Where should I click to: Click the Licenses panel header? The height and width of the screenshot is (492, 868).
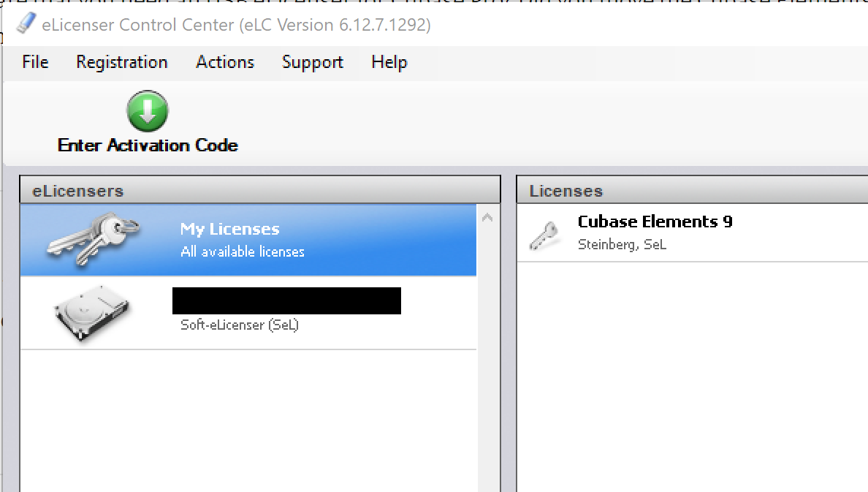[693, 191]
